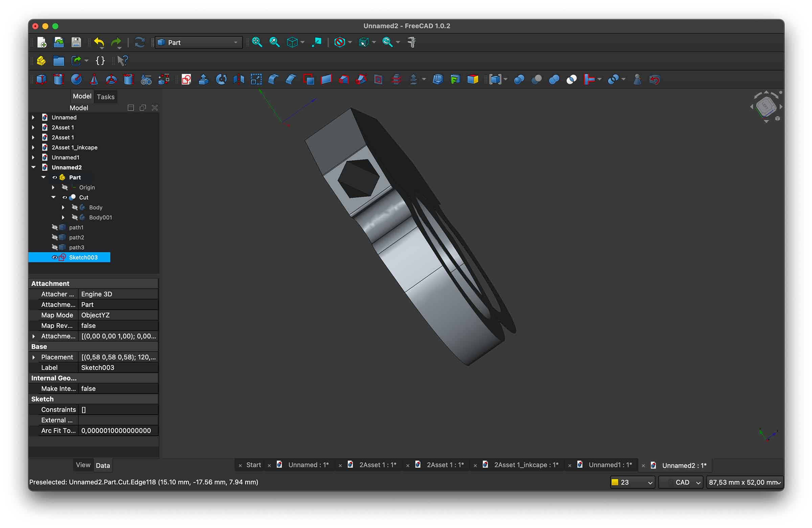
Task: Switch to the View property tab
Action: 83,465
